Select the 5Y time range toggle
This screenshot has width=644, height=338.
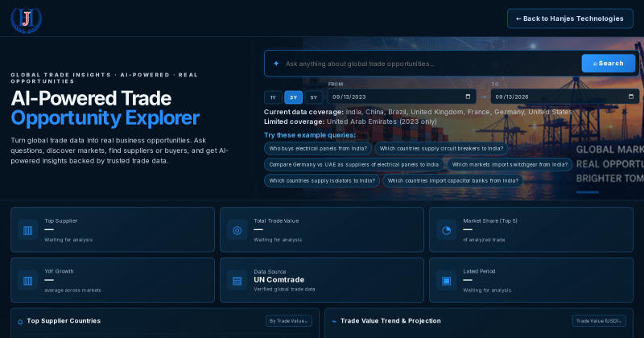tap(314, 97)
